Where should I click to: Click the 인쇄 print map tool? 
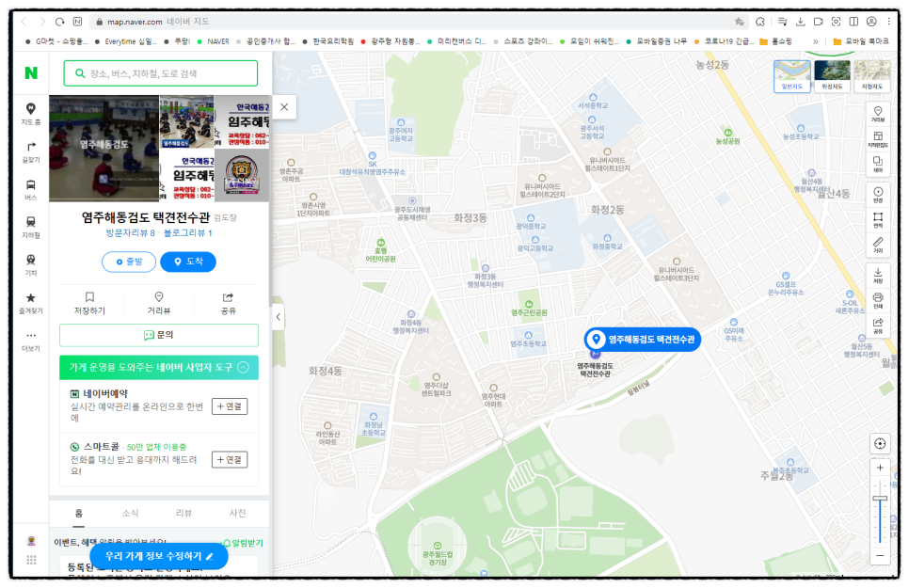coord(878,300)
